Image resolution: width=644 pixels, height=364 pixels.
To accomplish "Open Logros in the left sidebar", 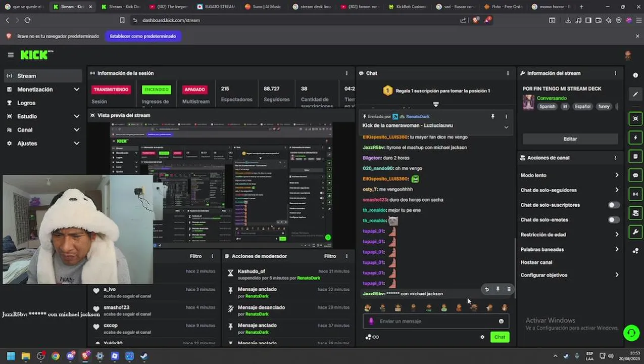I will pyautogui.click(x=42, y=103).
